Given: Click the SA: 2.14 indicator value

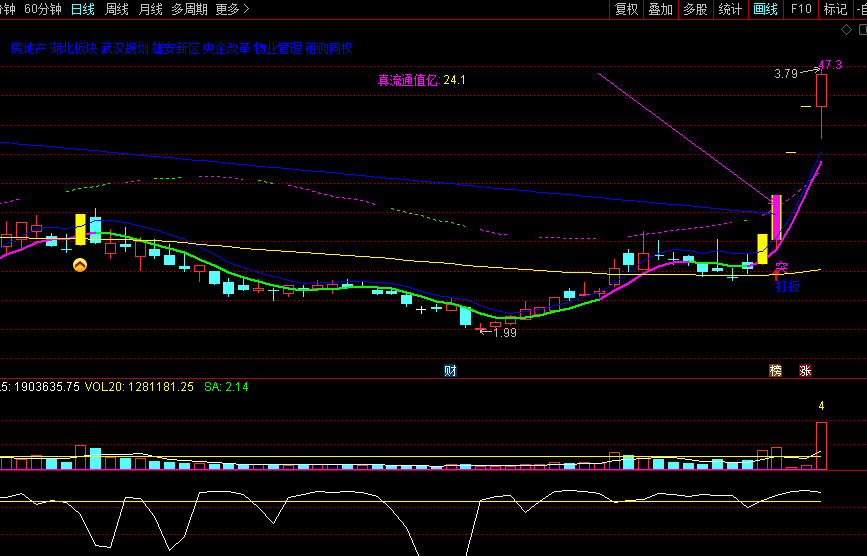Looking at the screenshot, I should pos(226,387).
